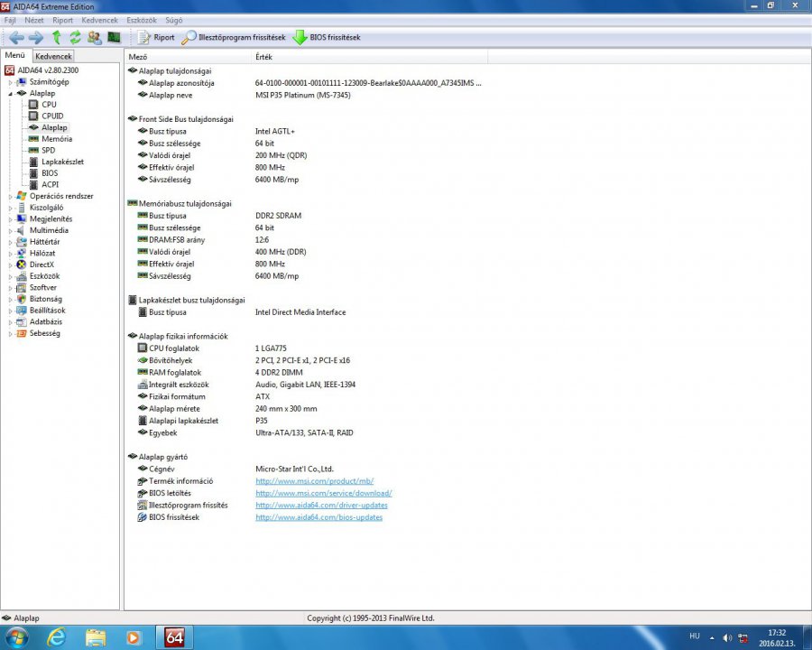
Task: Open the users icon in the toolbar
Action: coord(94,37)
